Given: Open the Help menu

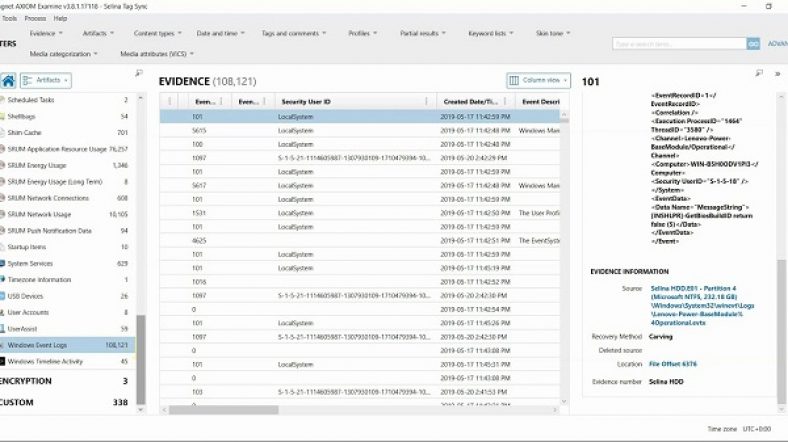Looking at the screenshot, I should tap(61, 18).
